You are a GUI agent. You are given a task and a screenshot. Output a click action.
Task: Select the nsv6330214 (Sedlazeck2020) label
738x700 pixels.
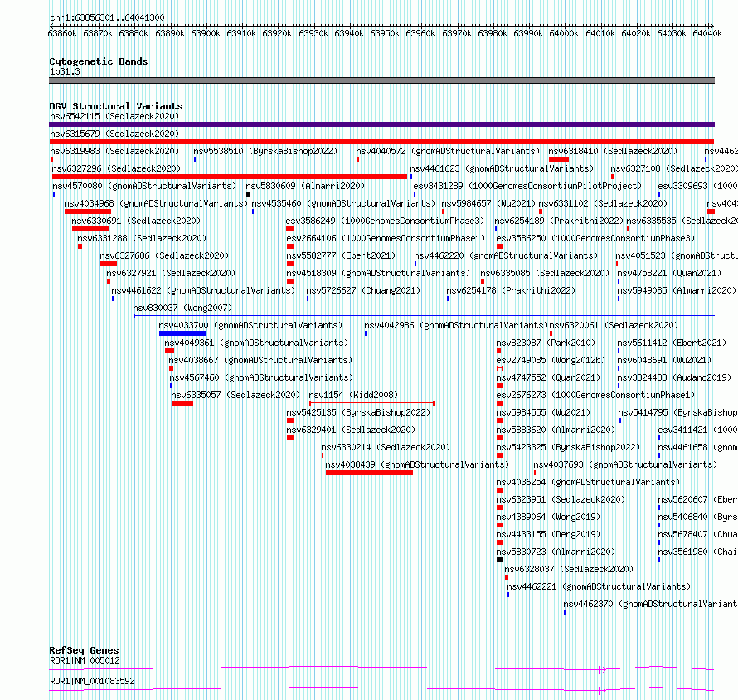click(x=386, y=447)
